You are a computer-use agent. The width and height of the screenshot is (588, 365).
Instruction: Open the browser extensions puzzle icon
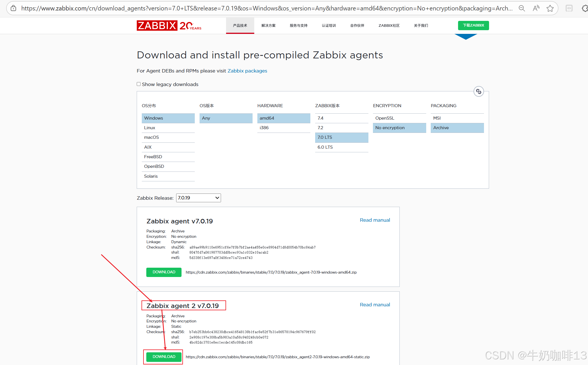click(585, 8)
